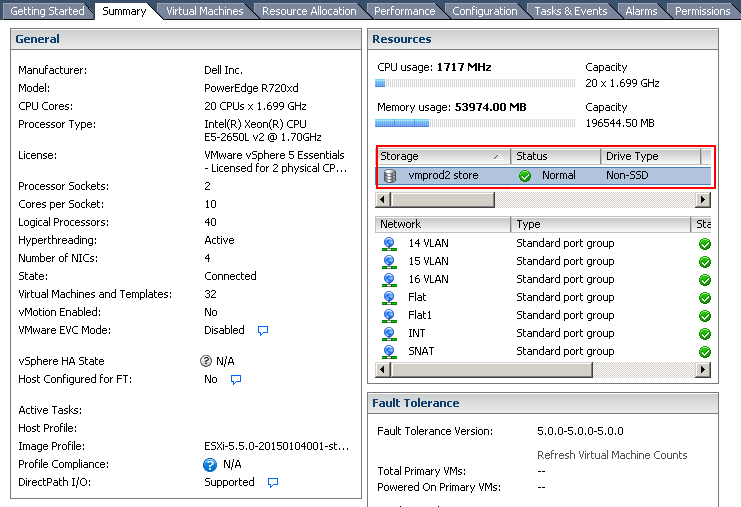
Task: Click the vmprod2 store datastore icon
Action: (390, 176)
